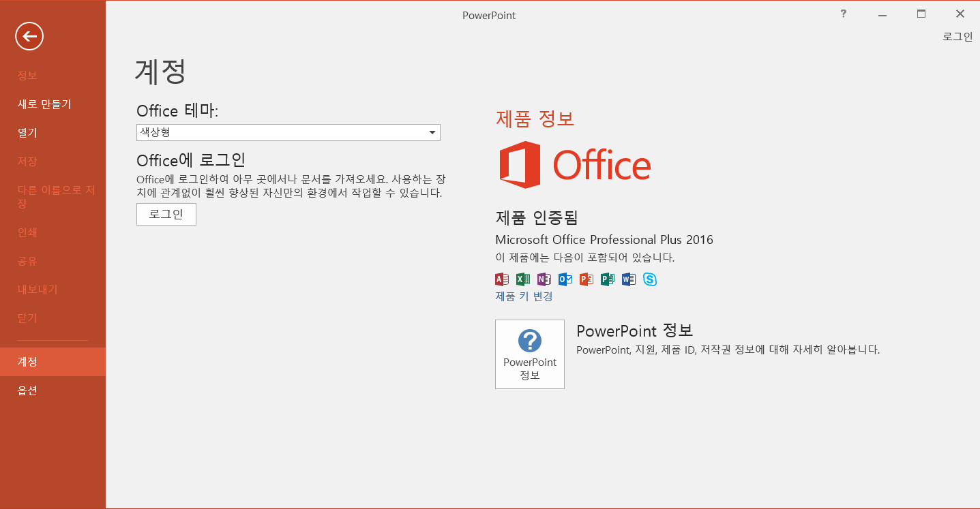The image size is (980, 509).
Task: Click the Outlook icon in product list
Action: 565,279
